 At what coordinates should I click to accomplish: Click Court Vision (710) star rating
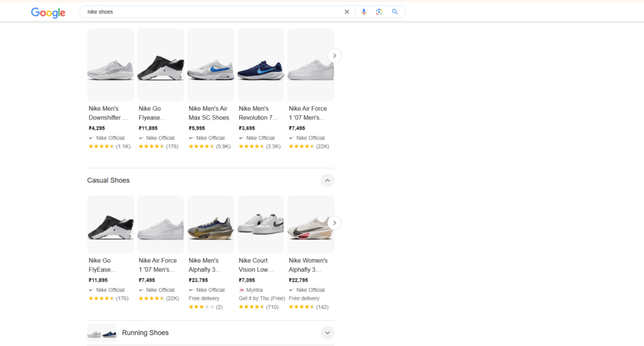point(258,307)
